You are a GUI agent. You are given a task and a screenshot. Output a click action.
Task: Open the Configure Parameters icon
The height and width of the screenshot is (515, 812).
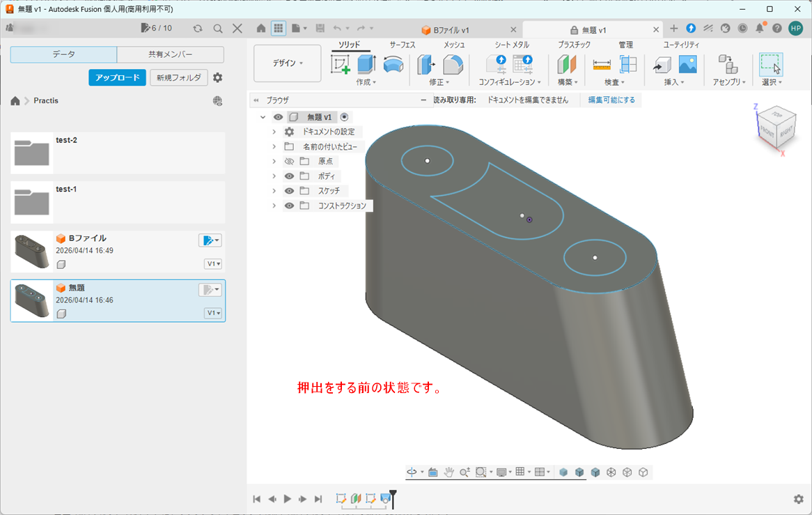click(x=496, y=65)
